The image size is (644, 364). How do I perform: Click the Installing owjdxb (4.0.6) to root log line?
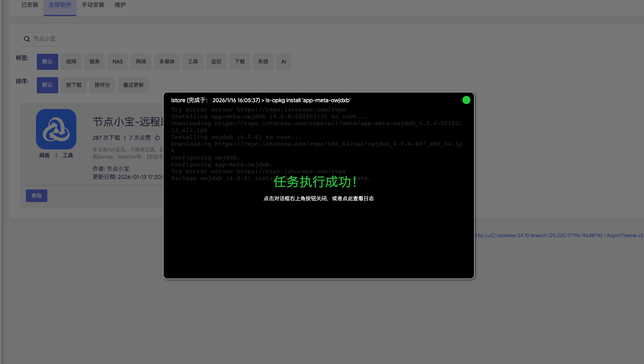(x=236, y=137)
